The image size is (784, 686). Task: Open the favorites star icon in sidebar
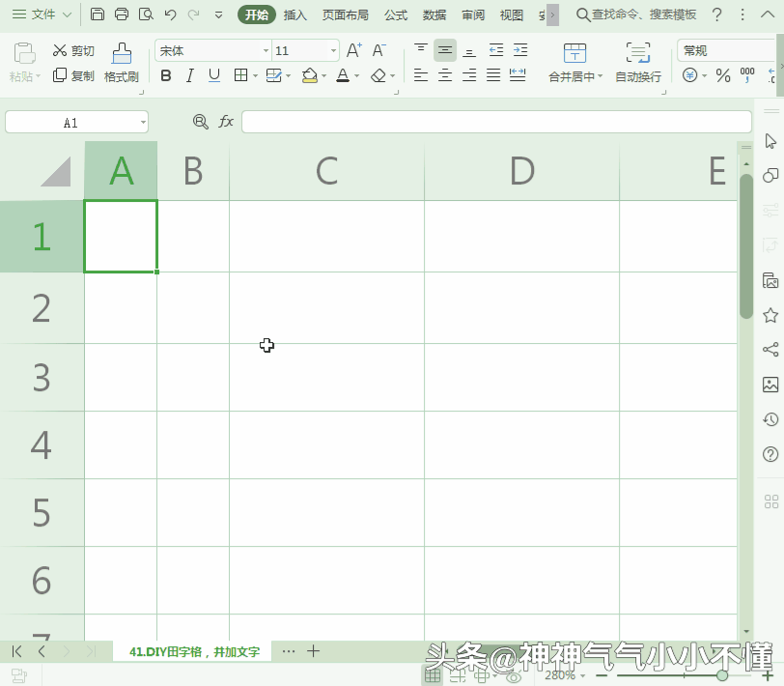(x=770, y=315)
